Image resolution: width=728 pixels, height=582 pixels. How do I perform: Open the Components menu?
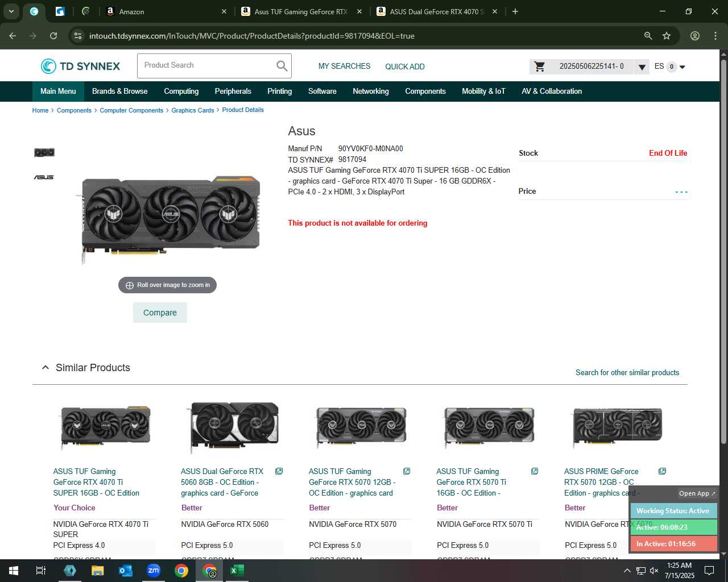pyautogui.click(x=425, y=91)
